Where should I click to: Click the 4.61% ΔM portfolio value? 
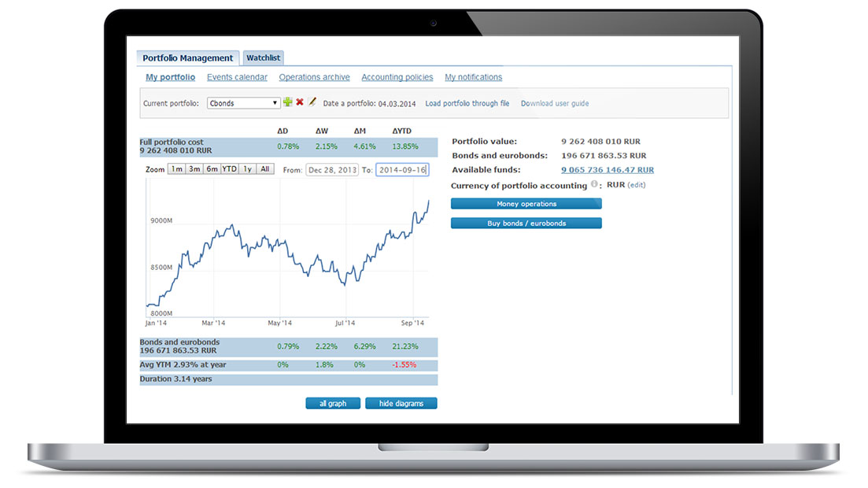coord(364,146)
